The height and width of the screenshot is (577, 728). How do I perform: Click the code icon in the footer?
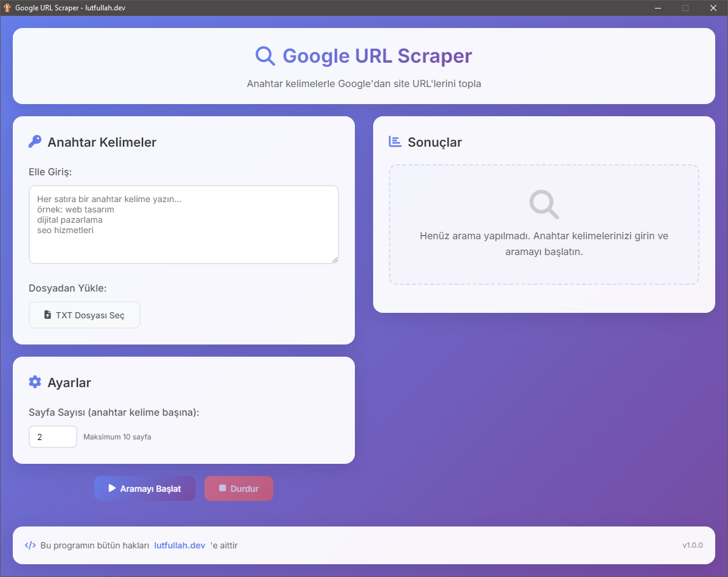(x=30, y=545)
